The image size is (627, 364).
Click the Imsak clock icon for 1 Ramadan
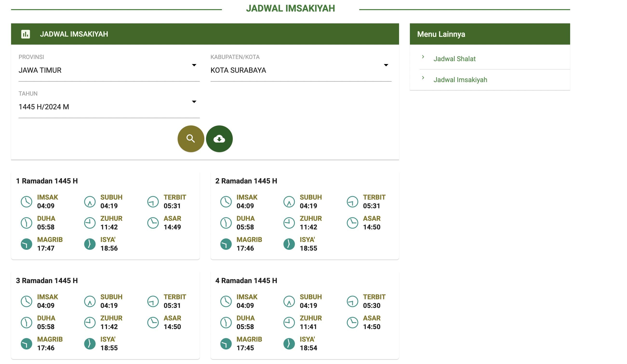(26, 201)
